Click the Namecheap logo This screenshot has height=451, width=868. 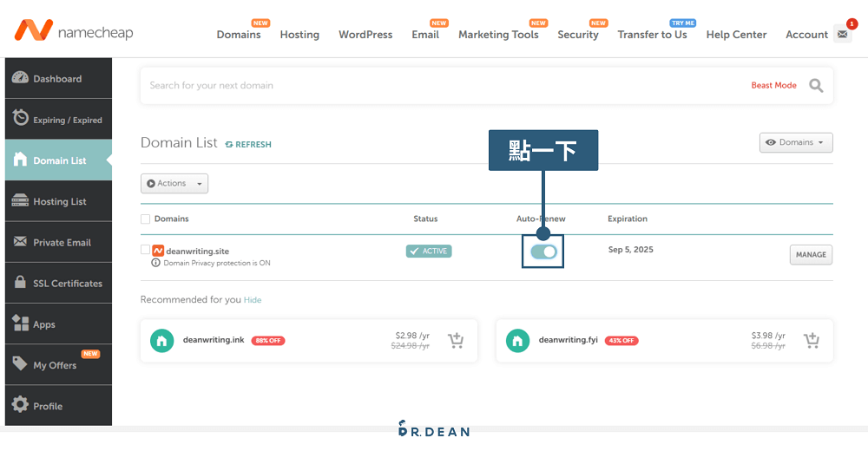point(73,32)
